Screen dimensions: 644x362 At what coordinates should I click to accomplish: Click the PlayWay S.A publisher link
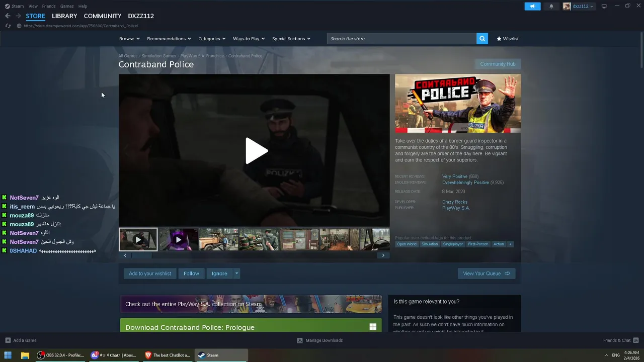point(456,208)
